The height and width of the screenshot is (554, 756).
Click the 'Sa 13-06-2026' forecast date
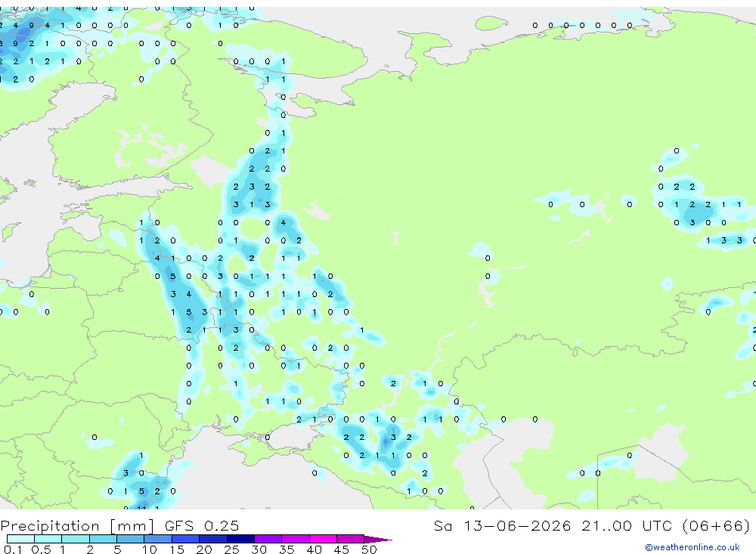pos(502,526)
